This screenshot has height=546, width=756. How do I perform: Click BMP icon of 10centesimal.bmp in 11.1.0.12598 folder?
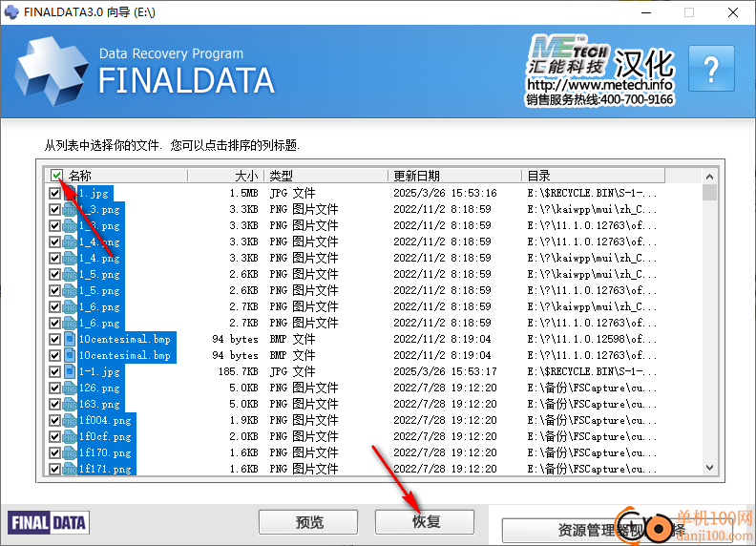(x=70, y=340)
